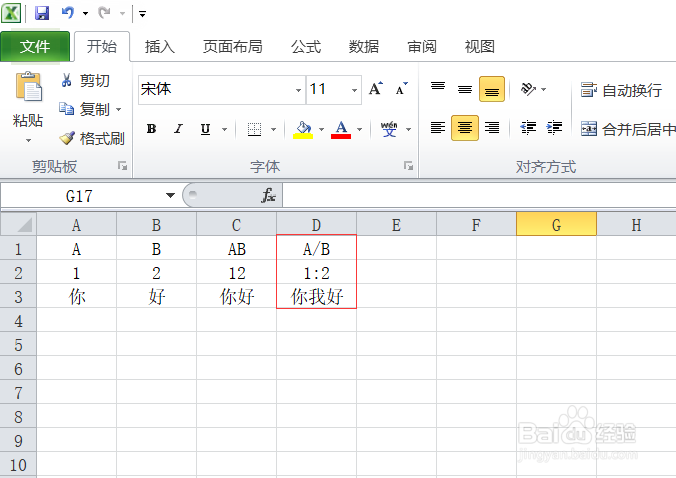The width and height of the screenshot is (676, 478).
Task: Select column G header
Action: point(556,224)
